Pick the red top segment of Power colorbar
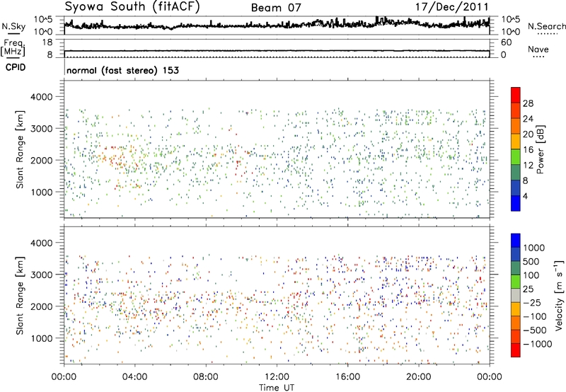 (x=516, y=95)
